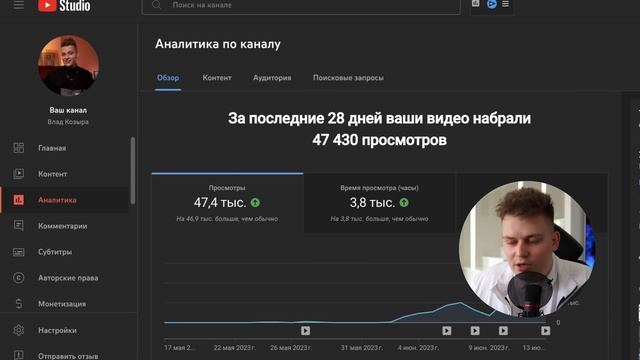Screen dimensions: 640x360
Task: Click the video marker near 13 июн.
Action: point(546,331)
